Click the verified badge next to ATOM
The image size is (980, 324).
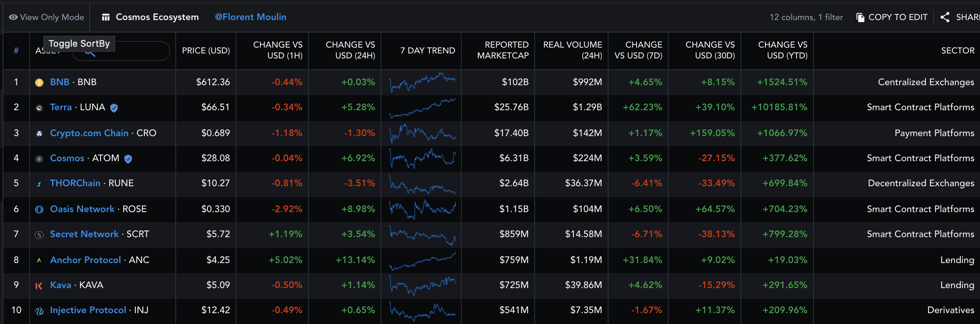coord(128,159)
